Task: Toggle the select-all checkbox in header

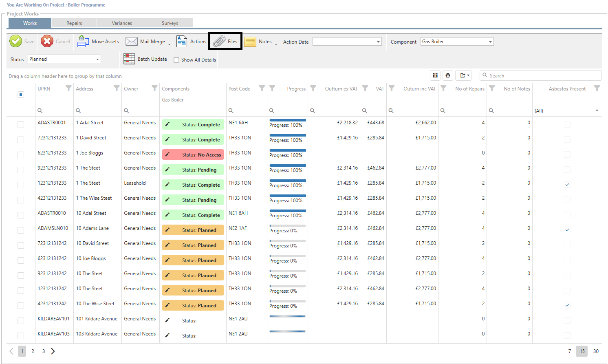Action: [x=21, y=95]
